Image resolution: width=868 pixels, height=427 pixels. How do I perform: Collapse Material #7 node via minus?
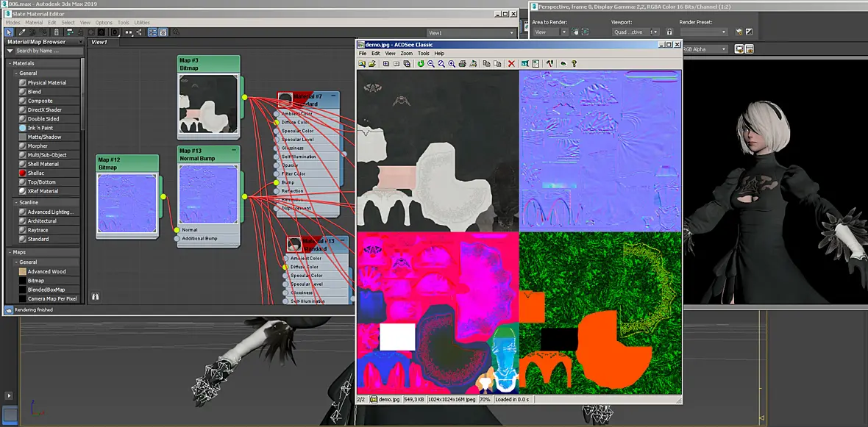click(x=334, y=96)
